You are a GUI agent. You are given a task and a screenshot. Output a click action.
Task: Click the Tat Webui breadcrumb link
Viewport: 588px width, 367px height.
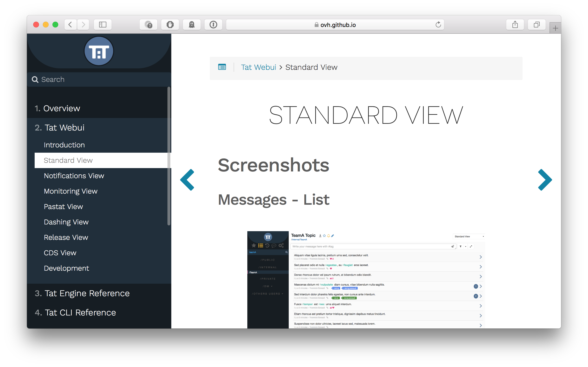(258, 67)
